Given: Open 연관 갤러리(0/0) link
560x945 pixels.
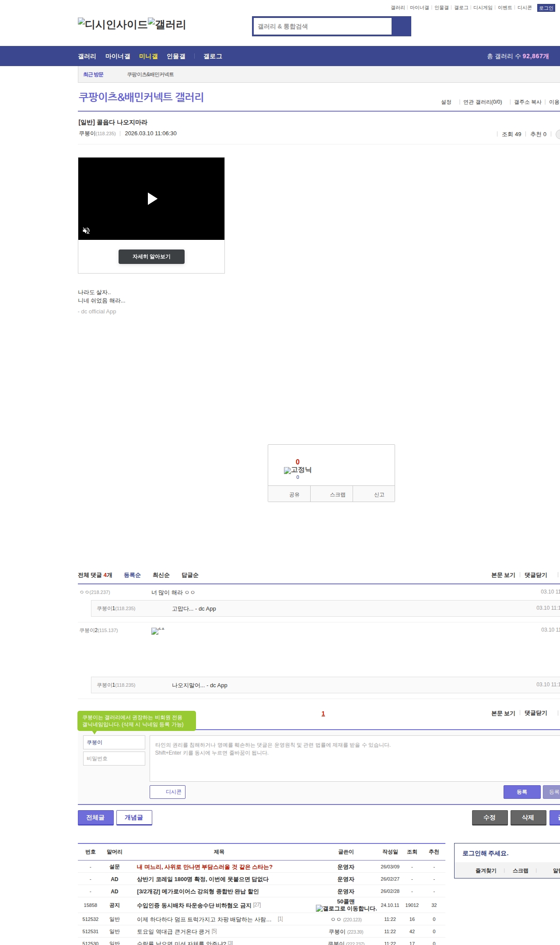Looking at the screenshot, I should point(483,102).
